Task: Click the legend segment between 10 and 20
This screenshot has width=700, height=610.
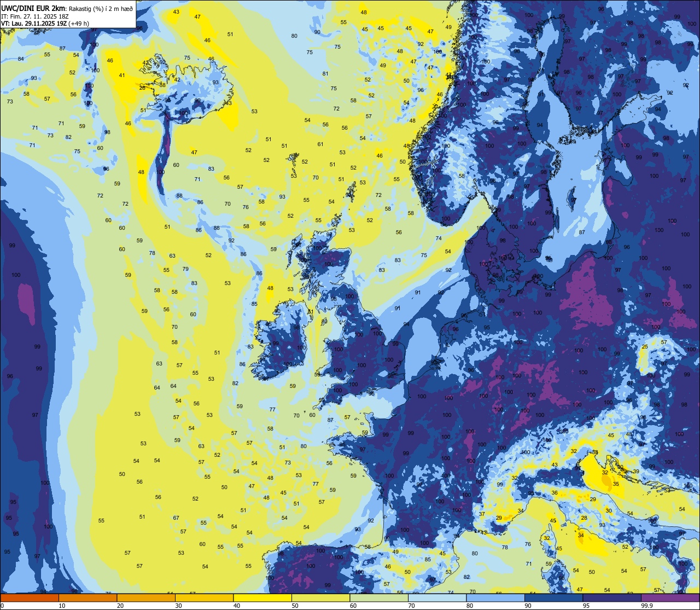Action: pyautogui.click(x=87, y=597)
